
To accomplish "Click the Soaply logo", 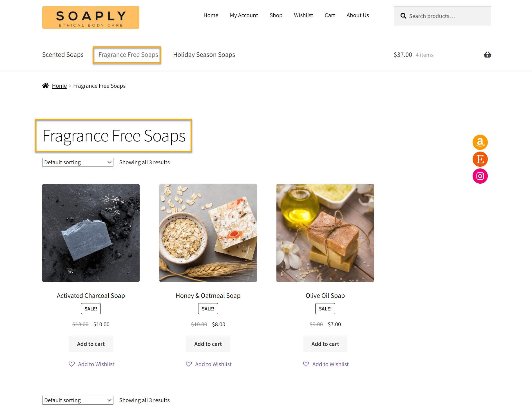I will [x=91, y=17].
